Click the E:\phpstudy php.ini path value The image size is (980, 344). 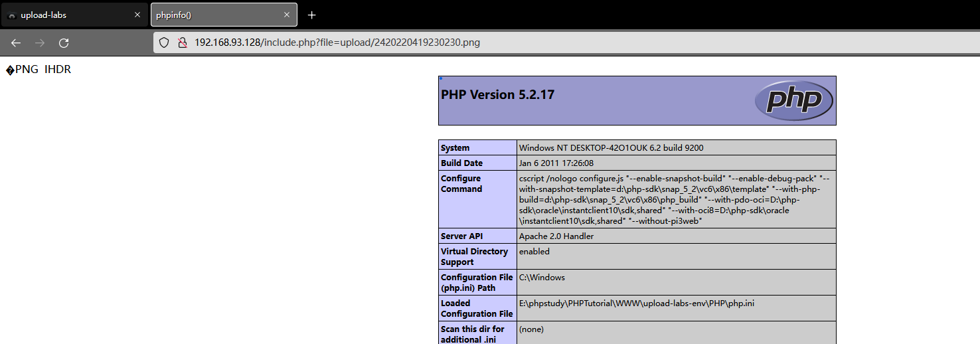point(637,303)
